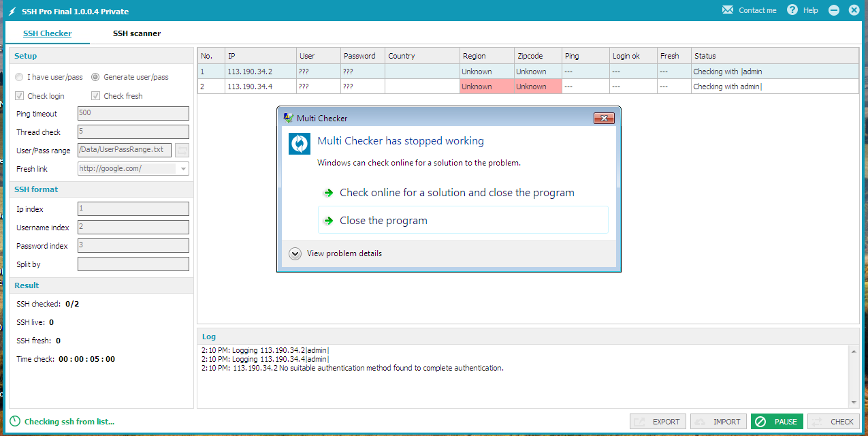Open the Fresh link dropdown
Screen dimensions: 868x436
pyautogui.click(x=182, y=168)
